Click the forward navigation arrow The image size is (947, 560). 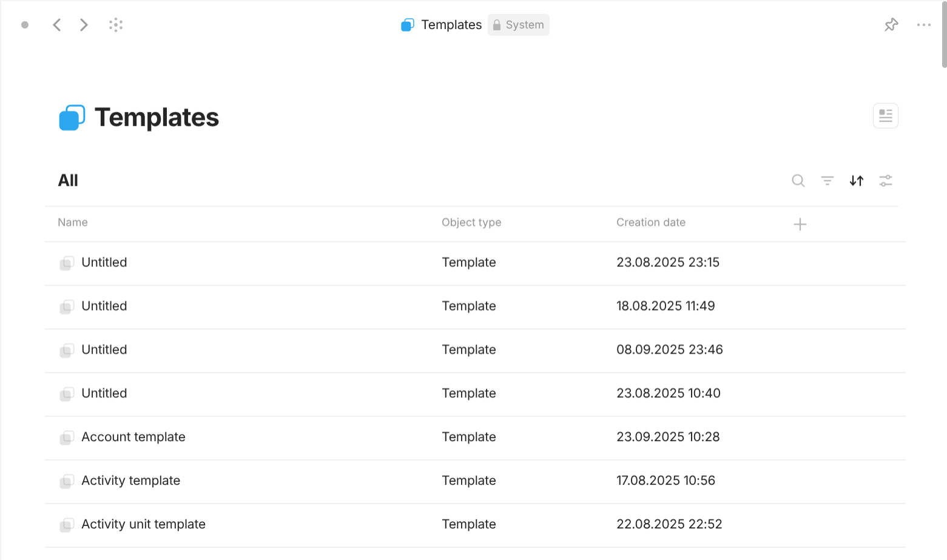tap(84, 25)
